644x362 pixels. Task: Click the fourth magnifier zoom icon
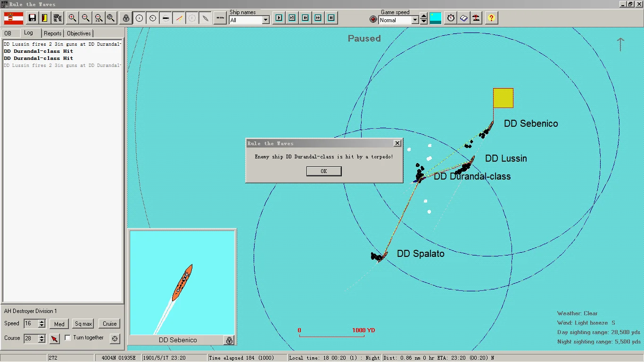point(111,18)
